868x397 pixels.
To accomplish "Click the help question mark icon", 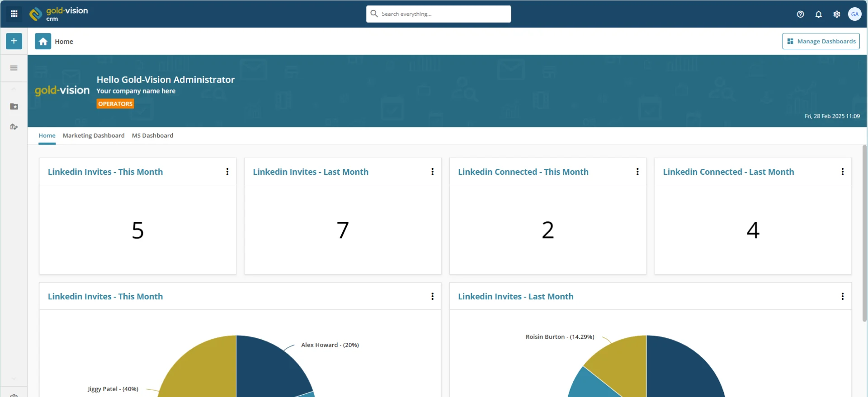I will [x=800, y=14].
